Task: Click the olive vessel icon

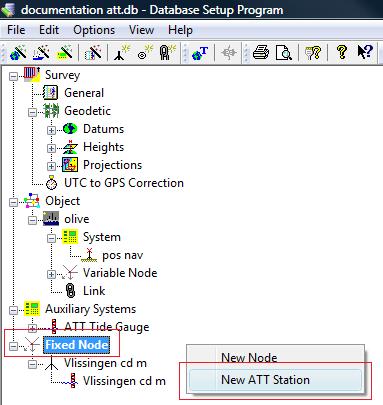Action: (51, 219)
